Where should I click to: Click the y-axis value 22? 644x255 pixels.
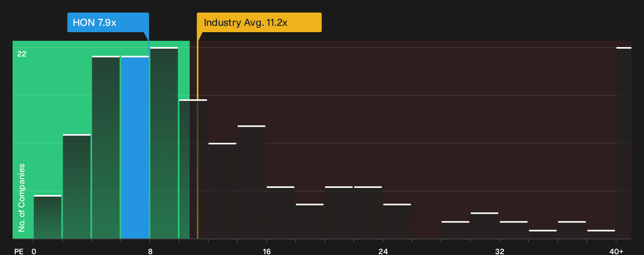(22, 54)
